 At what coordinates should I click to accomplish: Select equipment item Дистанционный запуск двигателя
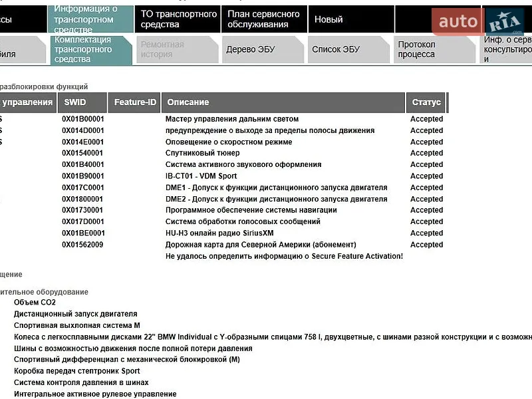pos(76,314)
